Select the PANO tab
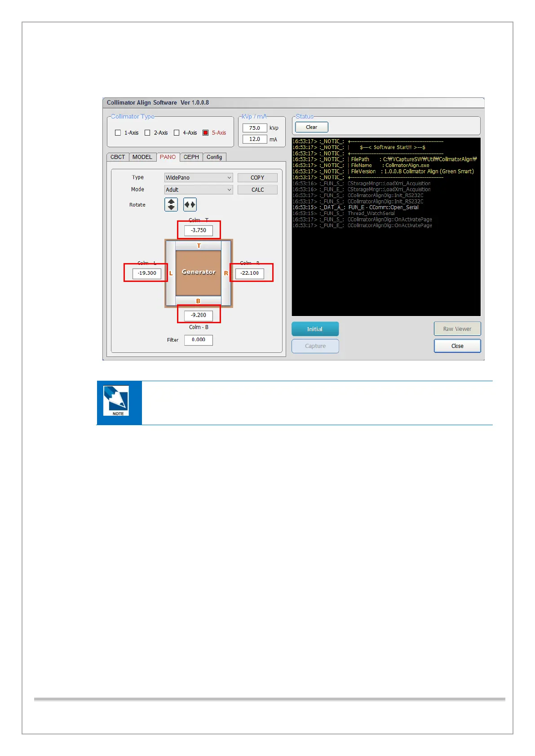The image size is (535, 756). (x=168, y=157)
